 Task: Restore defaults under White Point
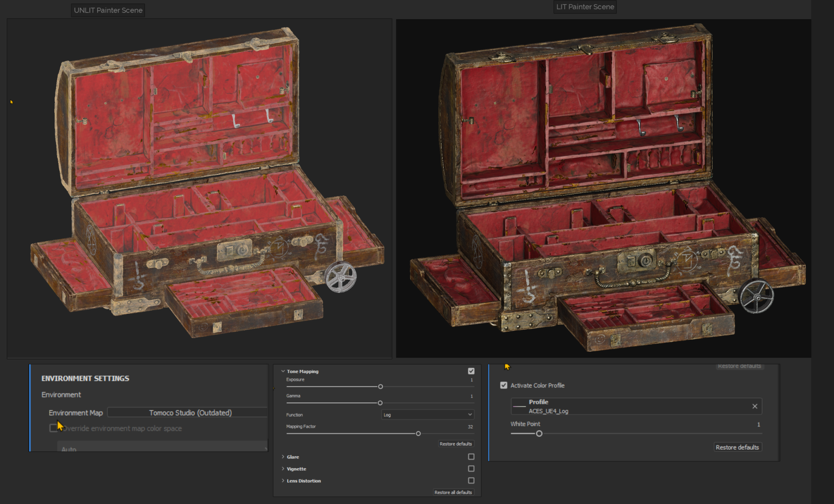[x=737, y=447]
